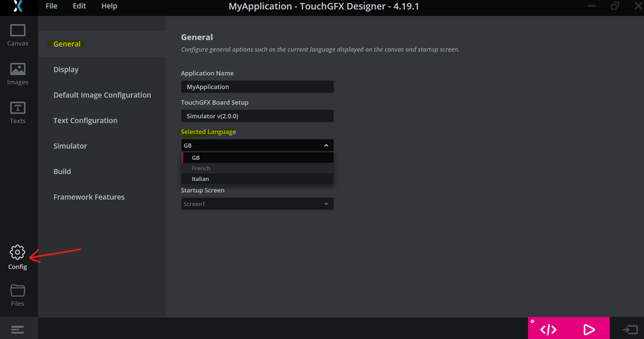
Task: Open the Files folder section
Action: tap(17, 295)
